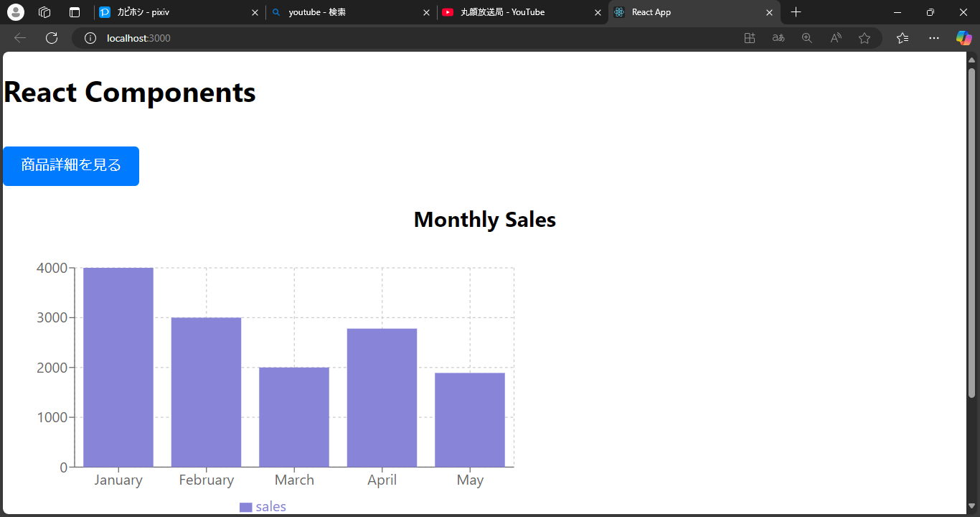
Task: Click the zoom magnifier icon in address bar
Action: click(x=807, y=38)
